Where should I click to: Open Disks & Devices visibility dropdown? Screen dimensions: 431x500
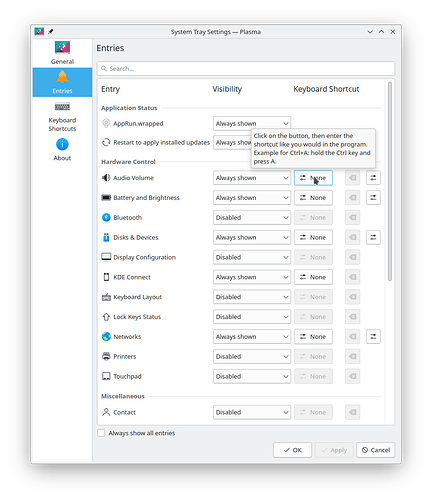(252, 237)
